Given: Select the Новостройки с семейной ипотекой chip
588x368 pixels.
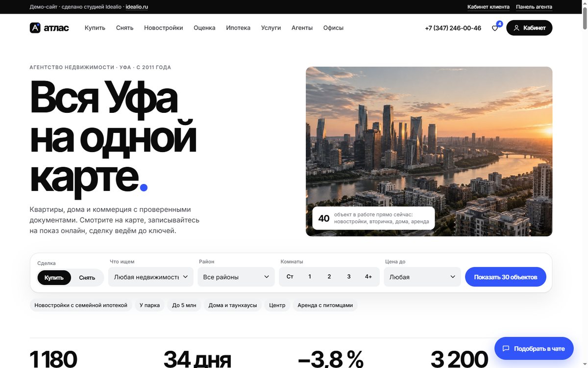Looking at the screenshot, I should point(81,305).
